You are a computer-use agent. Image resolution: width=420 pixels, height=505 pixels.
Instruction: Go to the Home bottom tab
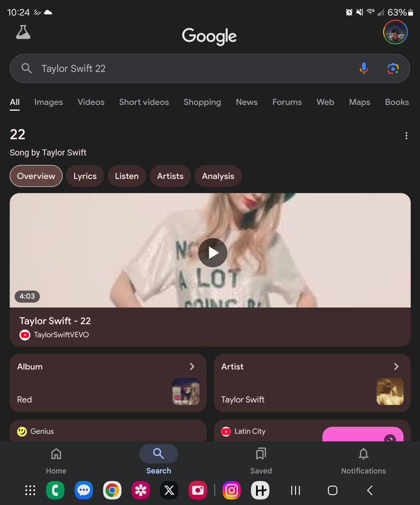(56, 460)
